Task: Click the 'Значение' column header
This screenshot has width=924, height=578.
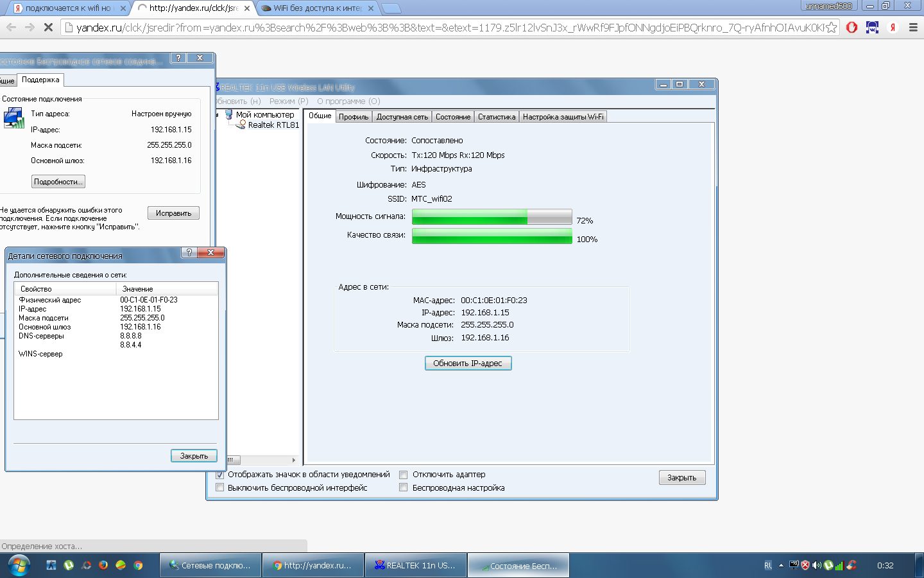Action: pos(167,289)
